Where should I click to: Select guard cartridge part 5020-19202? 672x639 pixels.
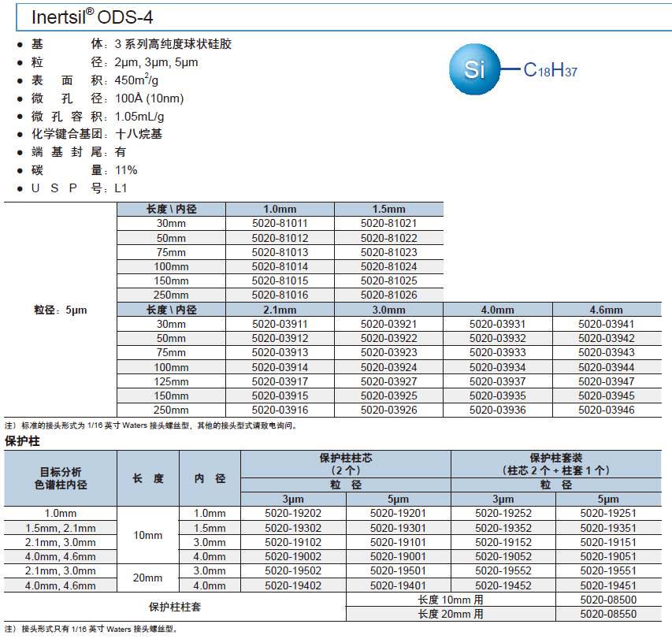tap(293, 514)
